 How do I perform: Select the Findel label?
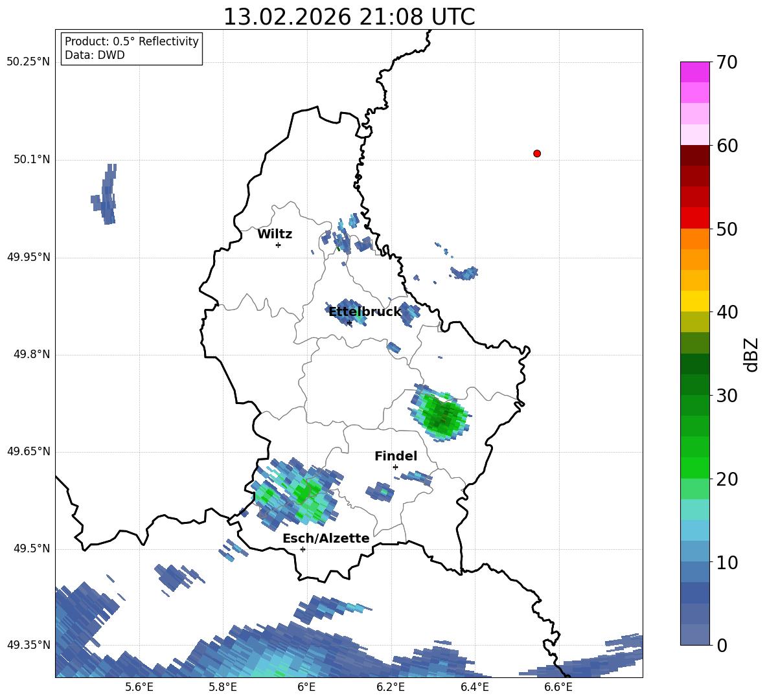(x=396, y=456)
